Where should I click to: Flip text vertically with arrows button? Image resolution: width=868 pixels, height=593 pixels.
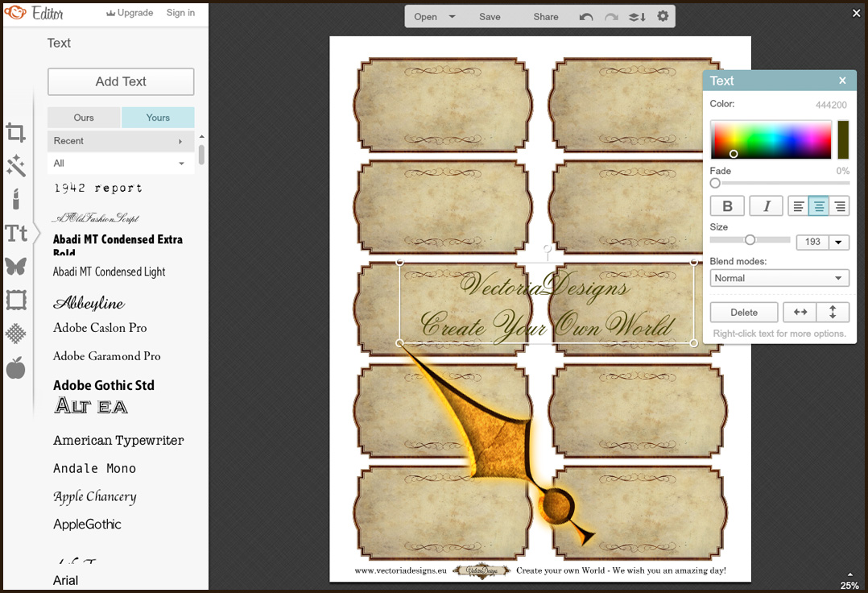[x=833, y=313]
